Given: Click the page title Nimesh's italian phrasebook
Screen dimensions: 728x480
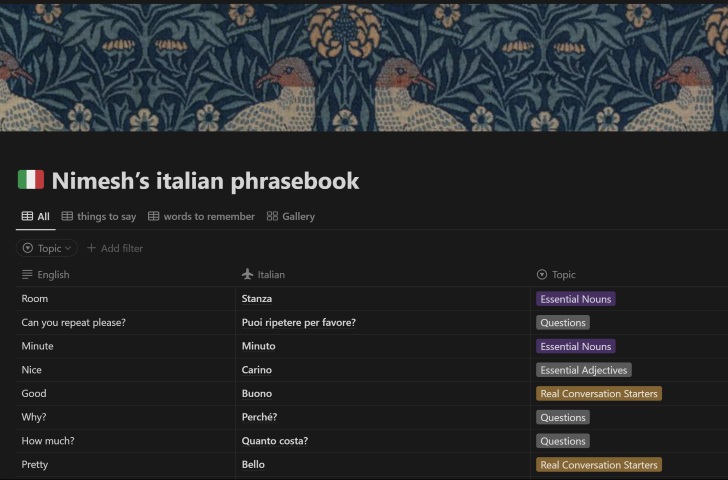Looking at the screenshot, I should 205,181.
